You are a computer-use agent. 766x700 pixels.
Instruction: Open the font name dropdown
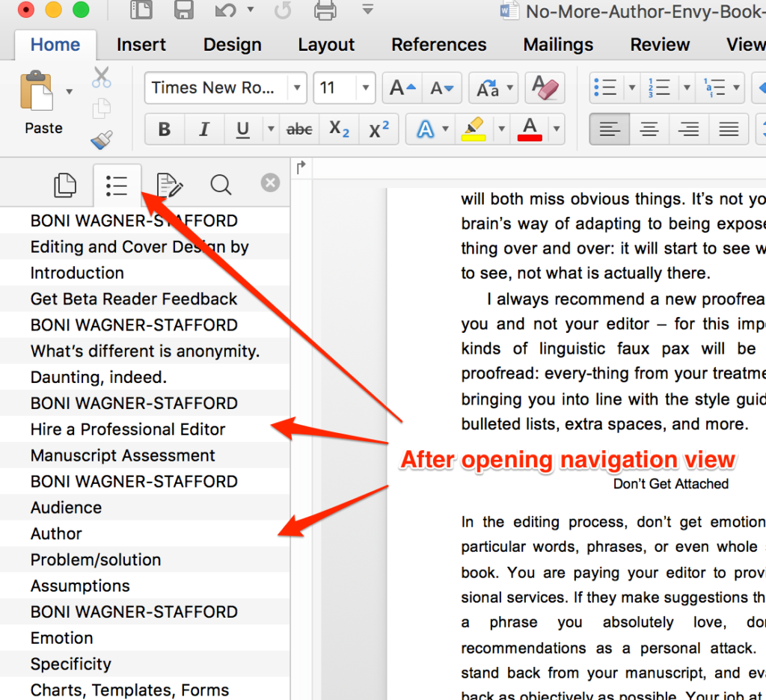[296, 87]
